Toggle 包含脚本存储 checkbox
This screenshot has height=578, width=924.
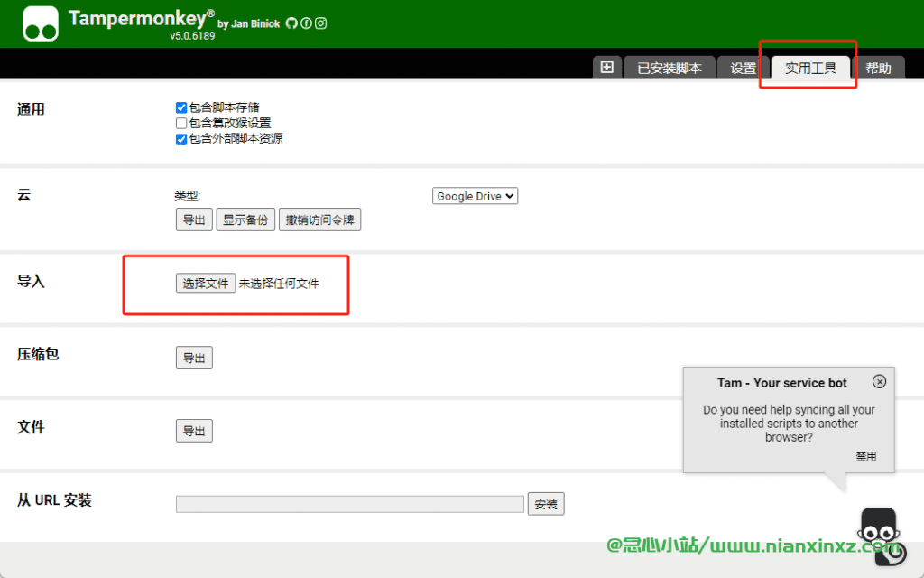181,108
